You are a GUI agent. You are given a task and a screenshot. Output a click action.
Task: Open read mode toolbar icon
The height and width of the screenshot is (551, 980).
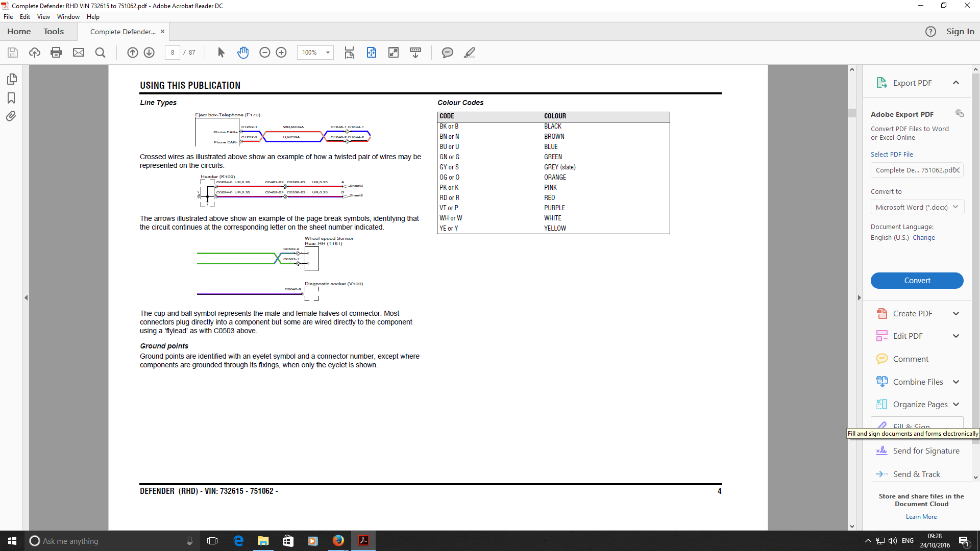click(x=415, y=53)
